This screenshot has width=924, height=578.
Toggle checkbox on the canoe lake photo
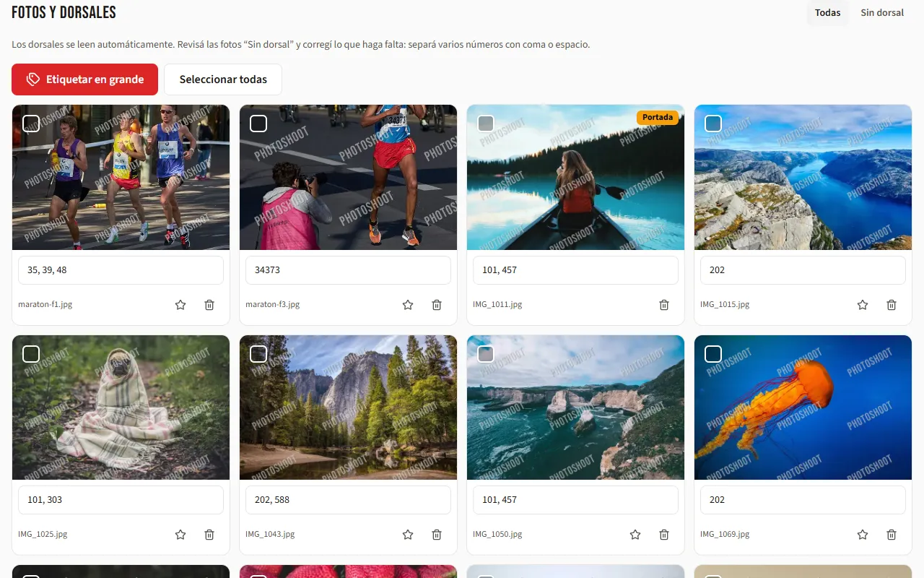pyautogui.click(x=486, y=124)
